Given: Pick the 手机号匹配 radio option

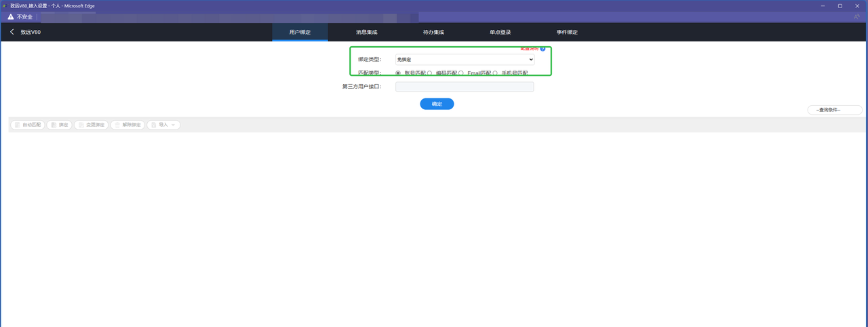Looking at the screenshot, I should click(x=495, y=73).
